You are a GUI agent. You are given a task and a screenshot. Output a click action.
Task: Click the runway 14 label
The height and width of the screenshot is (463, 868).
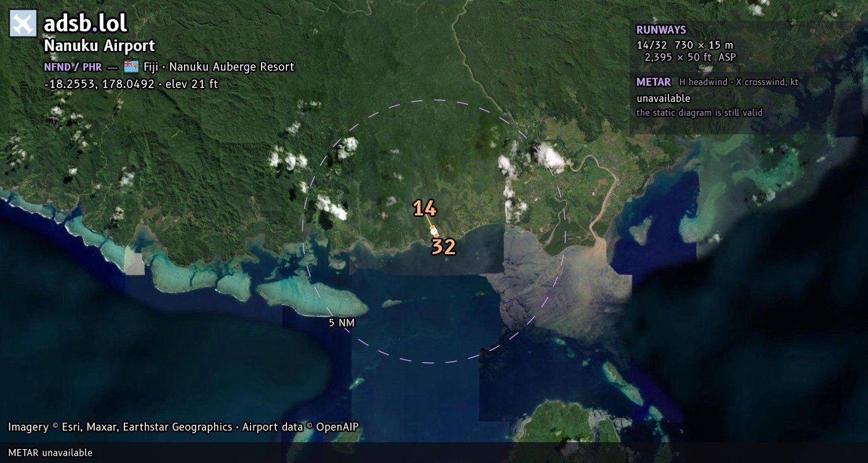click(424, 209)
